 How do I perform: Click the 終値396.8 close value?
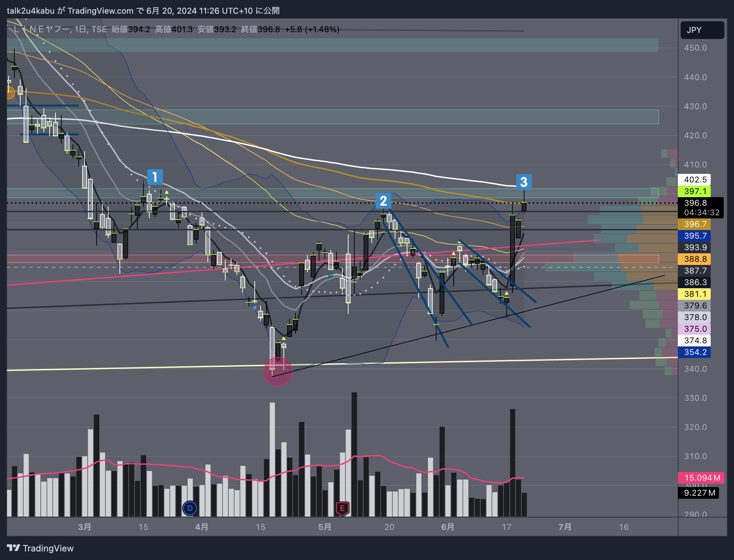pyautogui.click(x=261, y=29)
